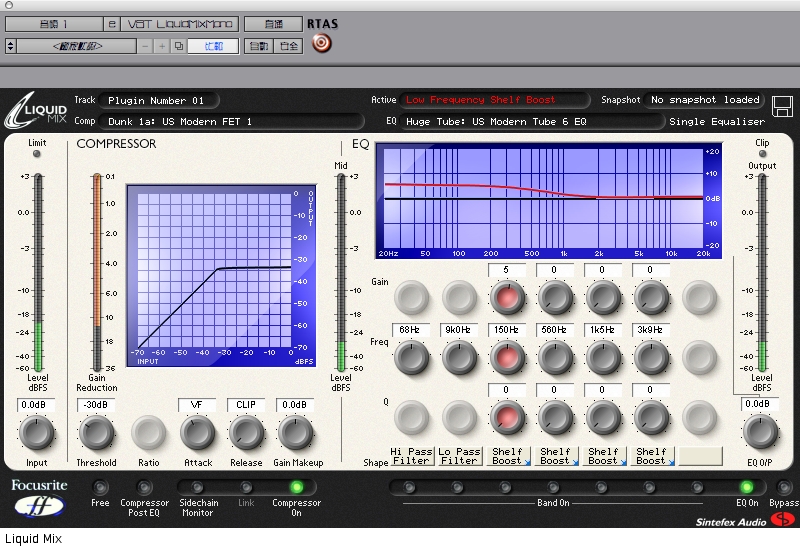Click the Focusrite ff logo
The image size is (800, 547).
pos(39,499)
